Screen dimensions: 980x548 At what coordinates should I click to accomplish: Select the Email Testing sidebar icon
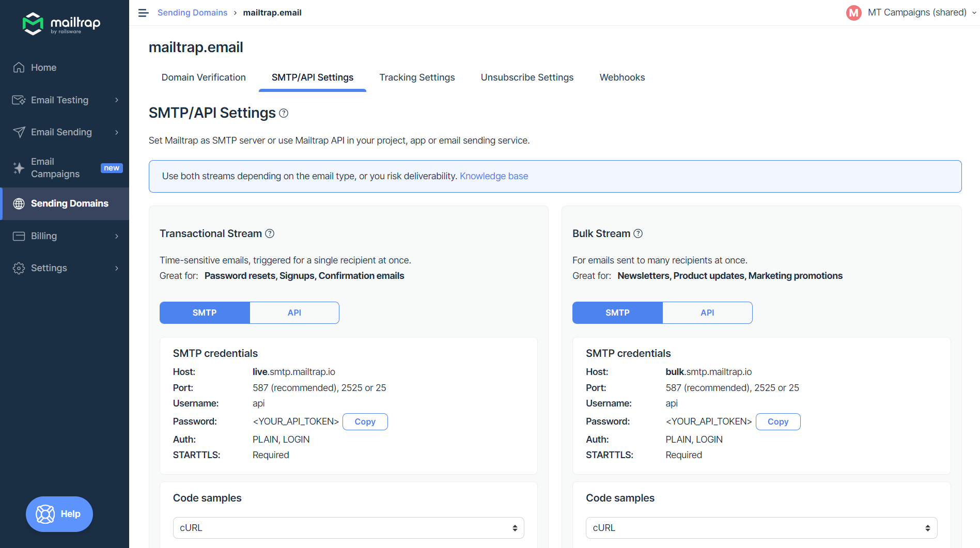19,100
